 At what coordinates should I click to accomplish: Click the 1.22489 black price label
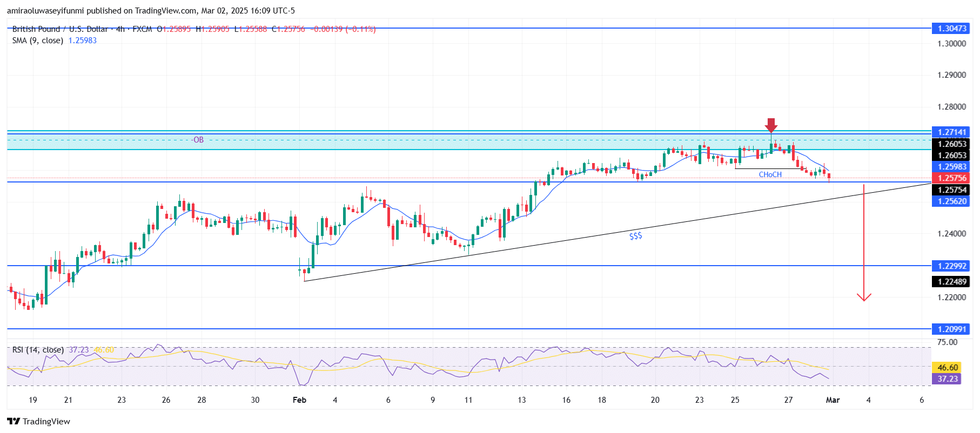pyautogui.click(x=951, y=282)
